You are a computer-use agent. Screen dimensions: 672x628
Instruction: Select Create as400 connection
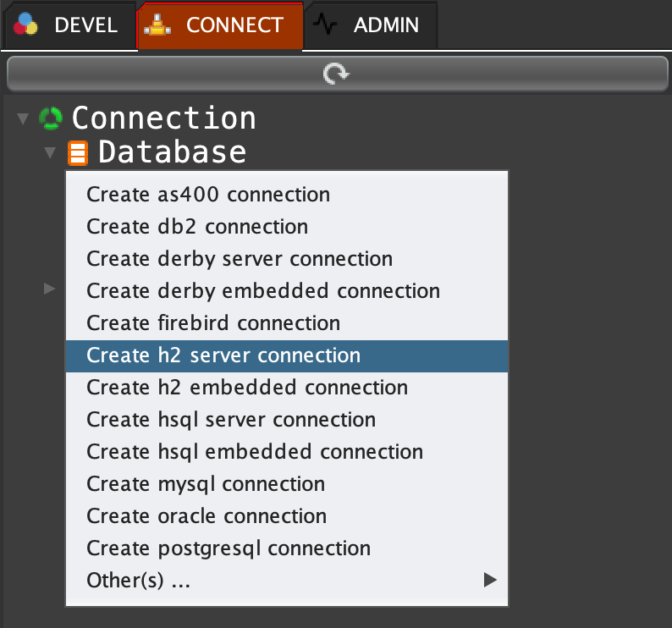pyautogui.click(x=208, y=195)
